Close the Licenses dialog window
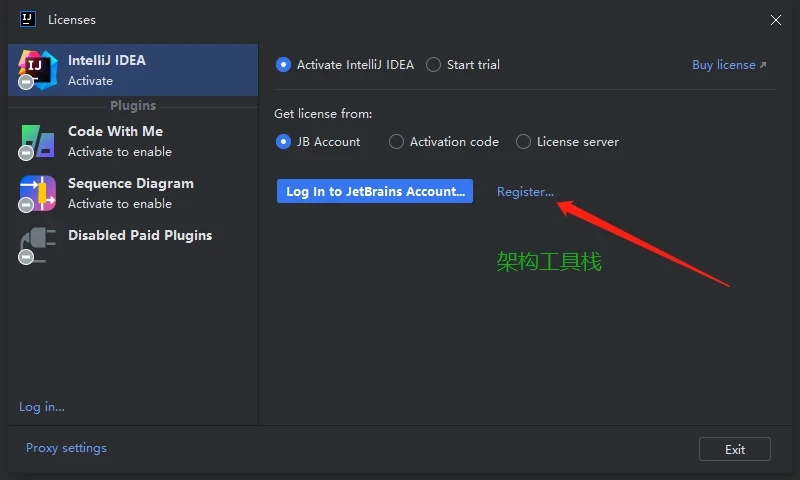800x480 pixels. [x=776, y=19]
